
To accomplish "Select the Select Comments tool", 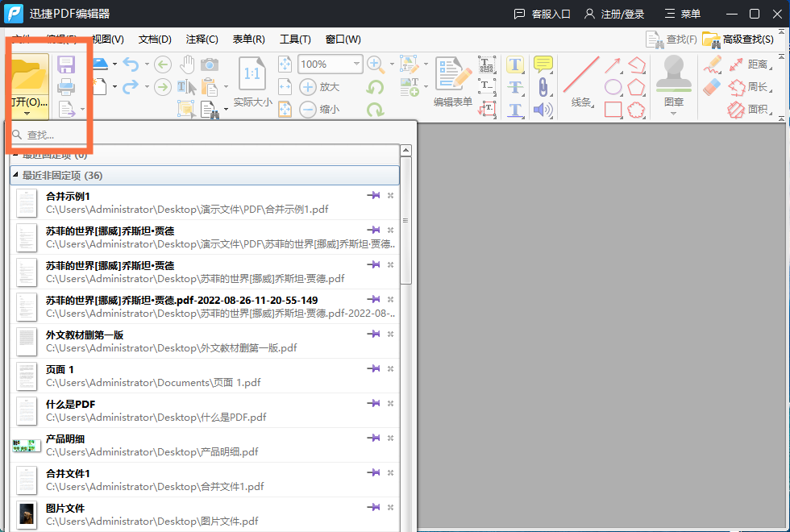I will tap(186, 109).
